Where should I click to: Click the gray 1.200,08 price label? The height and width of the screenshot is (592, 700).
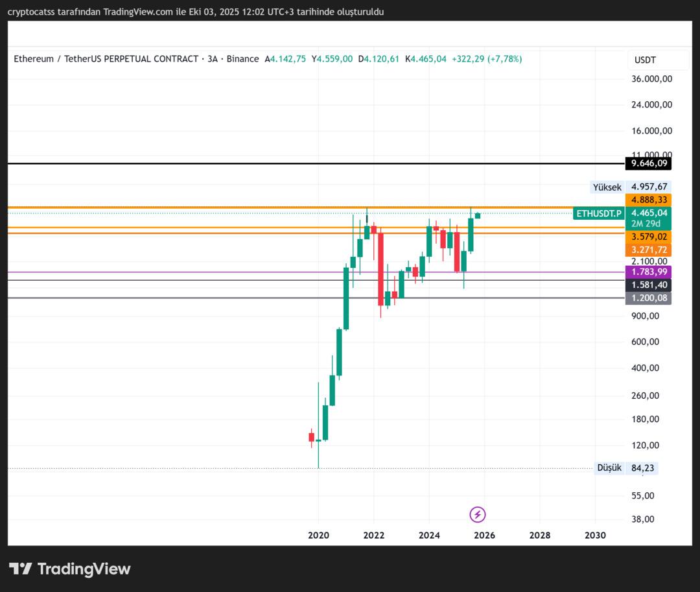pos(648,298)
